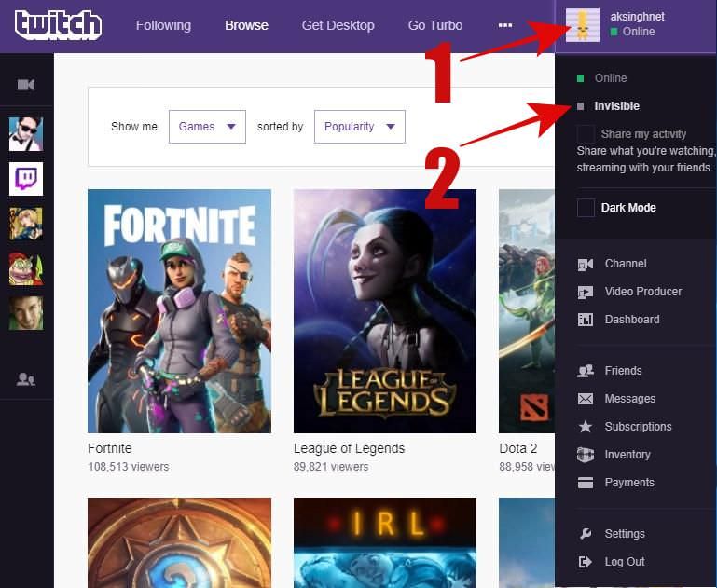Open the Get Desktop link
717x588 pixels.
coord(338,25)
